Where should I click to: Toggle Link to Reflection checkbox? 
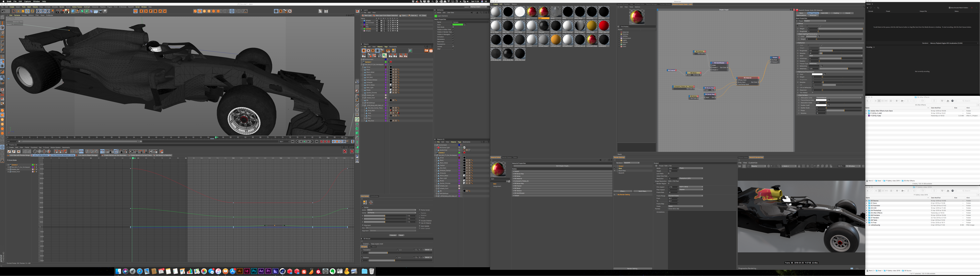(813, 88)
